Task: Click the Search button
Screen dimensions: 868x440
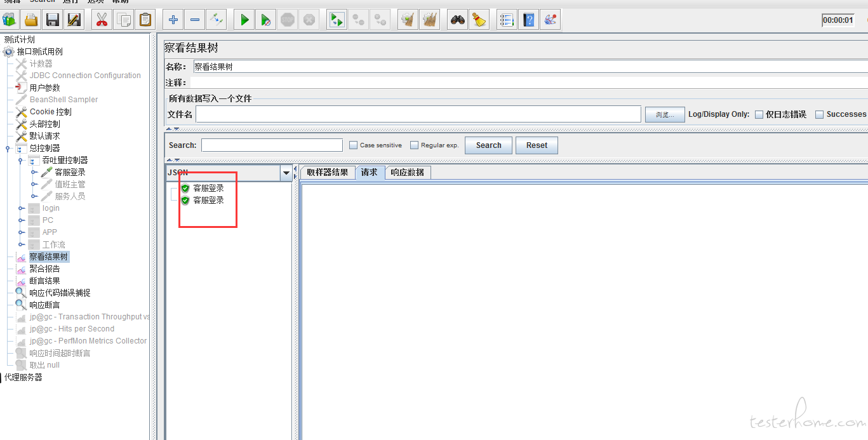Action: 489,145
